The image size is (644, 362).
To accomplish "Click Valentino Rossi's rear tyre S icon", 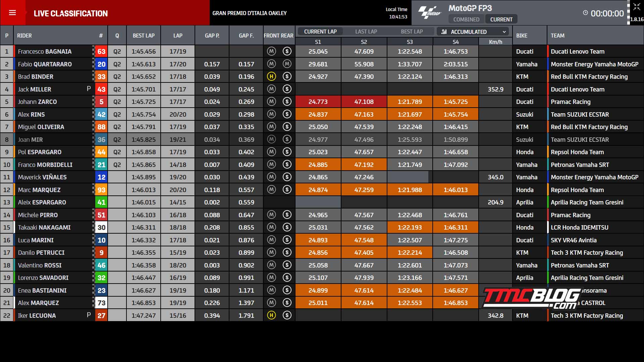I will pos(287,265).
